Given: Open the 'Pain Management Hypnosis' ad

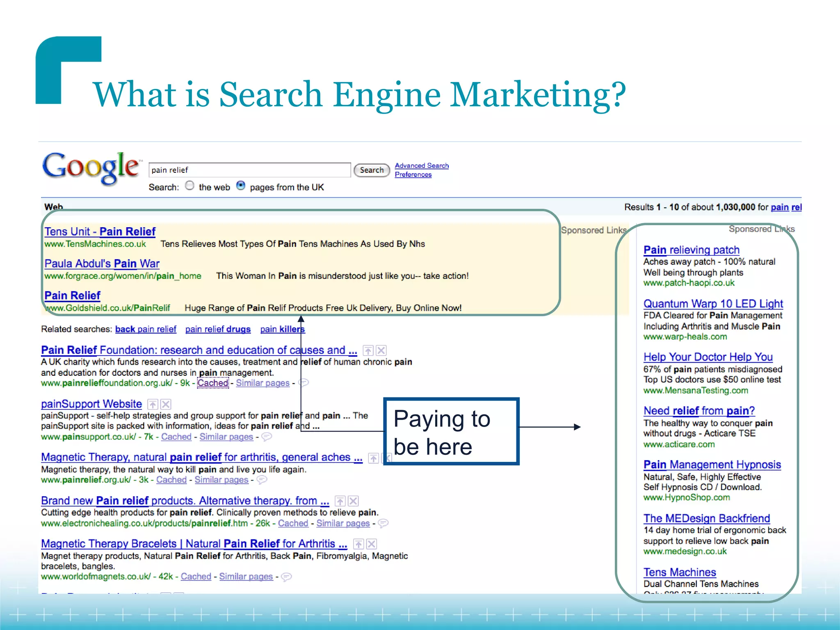Looking at the screenshot, I should [x=712, y=465].
